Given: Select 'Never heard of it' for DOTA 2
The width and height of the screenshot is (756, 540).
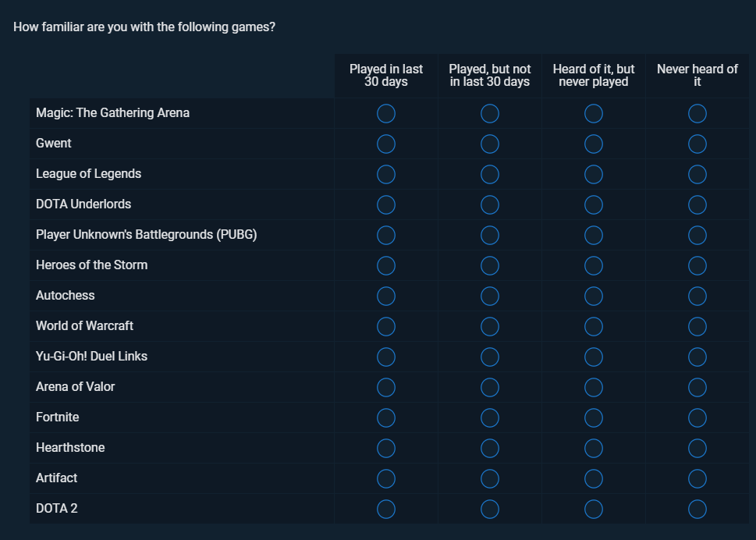Looking at the screenshot, I should [697, 509].
